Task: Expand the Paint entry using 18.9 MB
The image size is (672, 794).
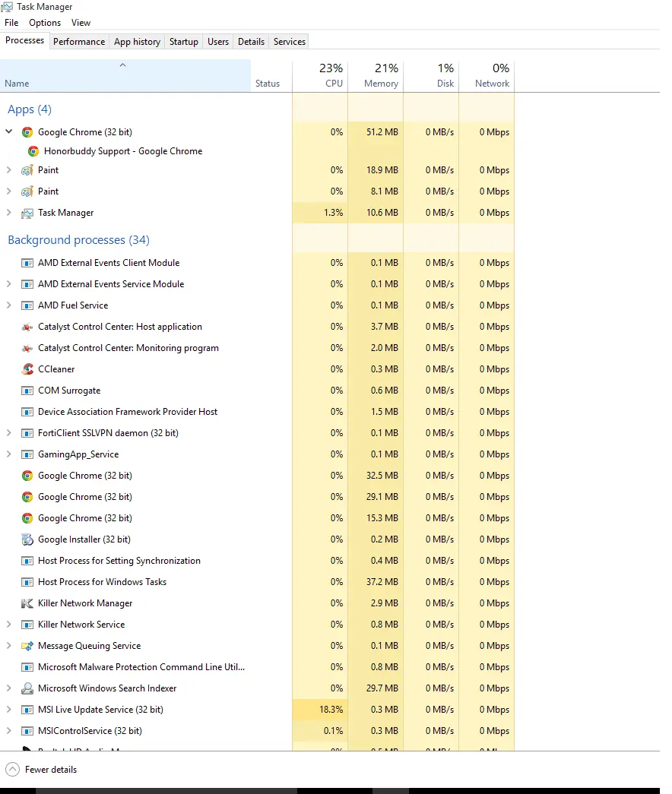Action: tap(8, 170)
